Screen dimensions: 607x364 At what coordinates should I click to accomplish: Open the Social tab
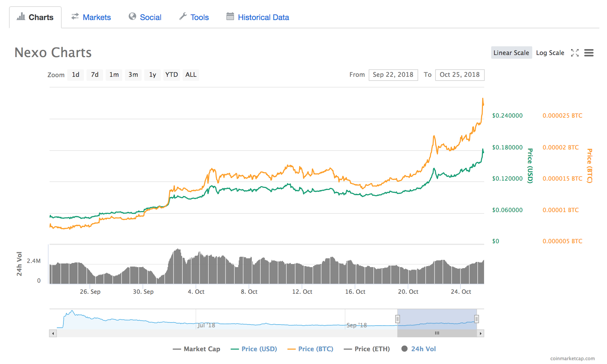pyautogui.click(x=145, y=17)
